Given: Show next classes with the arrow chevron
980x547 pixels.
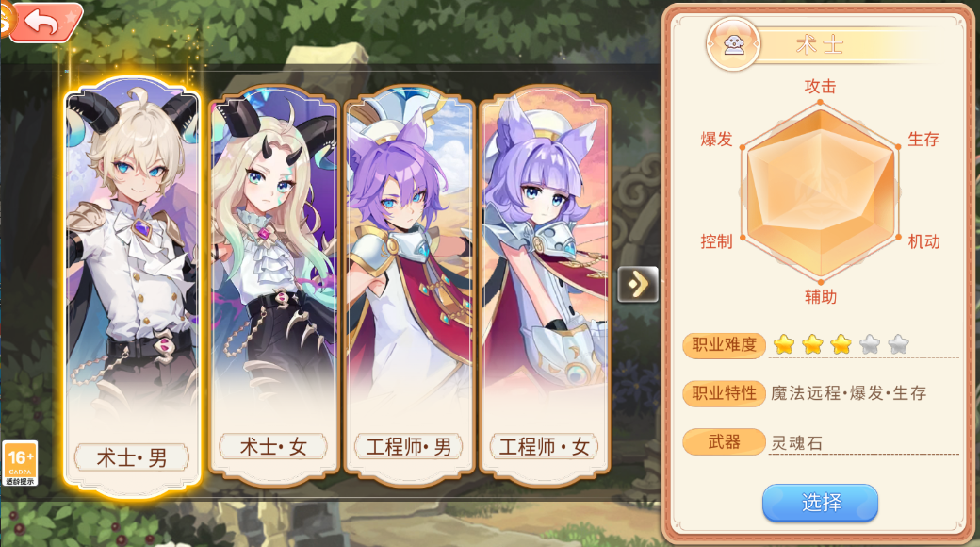Looking at the screenshot, I should [x=638, y=285].
